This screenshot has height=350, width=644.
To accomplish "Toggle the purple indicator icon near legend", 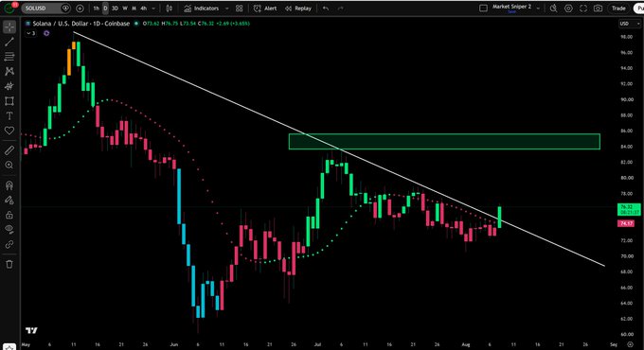I will click(46, 33).
